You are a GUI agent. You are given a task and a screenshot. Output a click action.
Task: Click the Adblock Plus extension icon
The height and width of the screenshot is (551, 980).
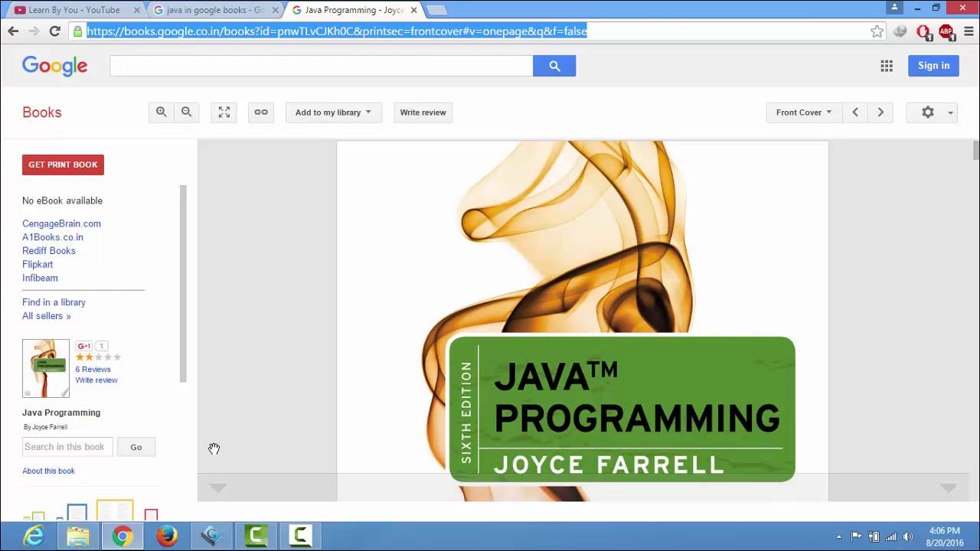click(946, 31)
